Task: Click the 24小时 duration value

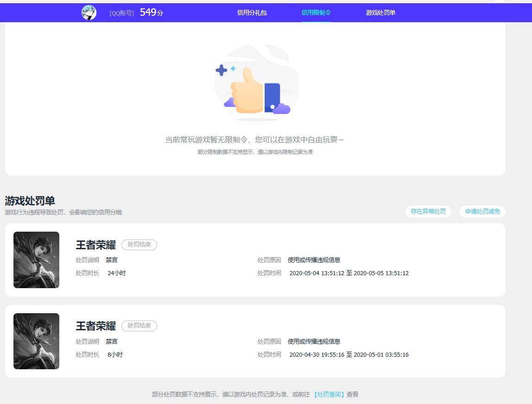Action: 117,273
